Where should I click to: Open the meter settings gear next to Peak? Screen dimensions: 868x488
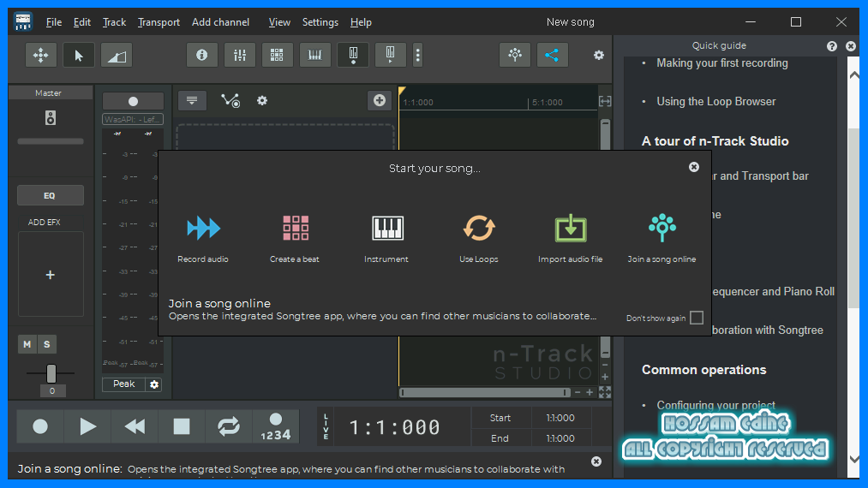pos(154,384)
